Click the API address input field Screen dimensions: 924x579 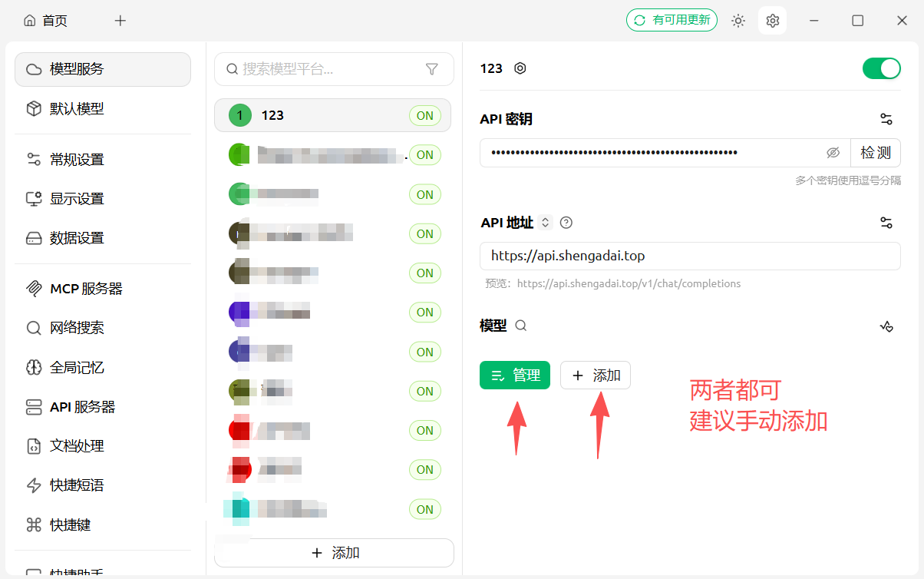690,256
